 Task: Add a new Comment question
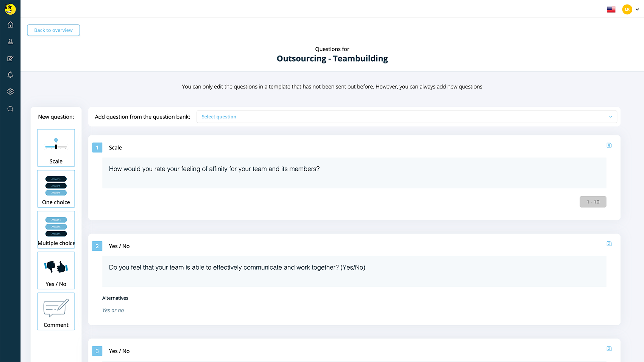click(x=56, y=311)
